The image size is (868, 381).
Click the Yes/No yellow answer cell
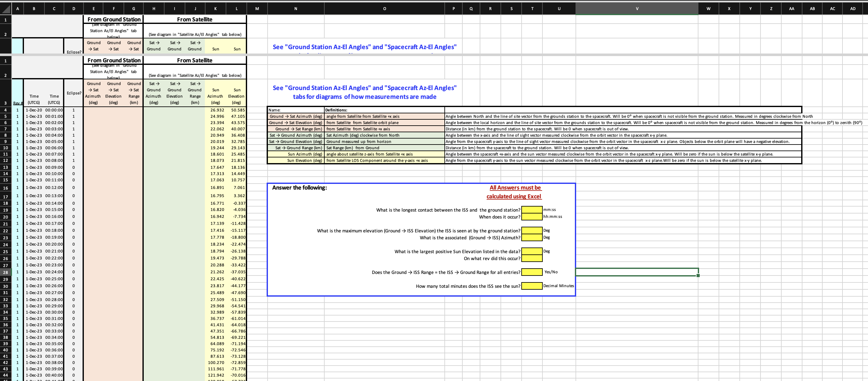click(x=532, y=272)
